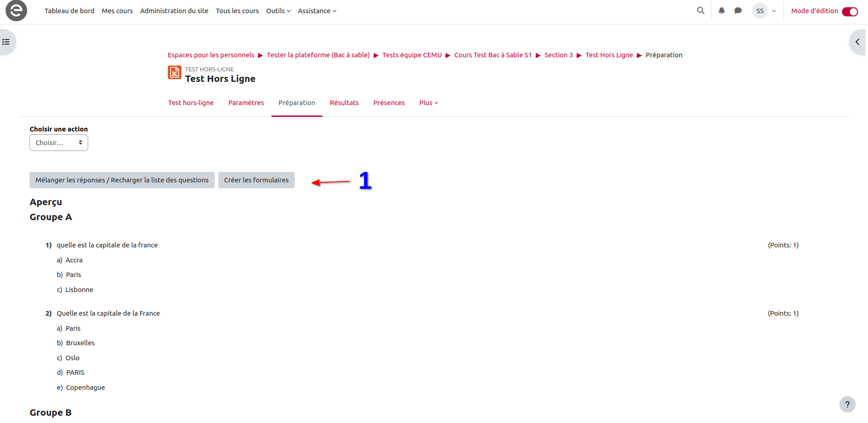Open the SS user account menu
Image resolution: width=868 pixels, height=423 pixels.
(x=764, y=11)
